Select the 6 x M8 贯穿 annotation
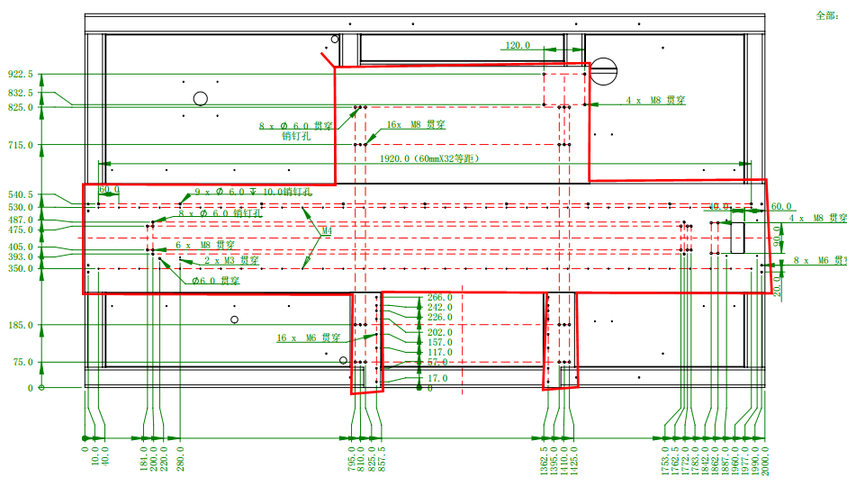The height and width of the screenshot is (504, 847). [205, 245]
